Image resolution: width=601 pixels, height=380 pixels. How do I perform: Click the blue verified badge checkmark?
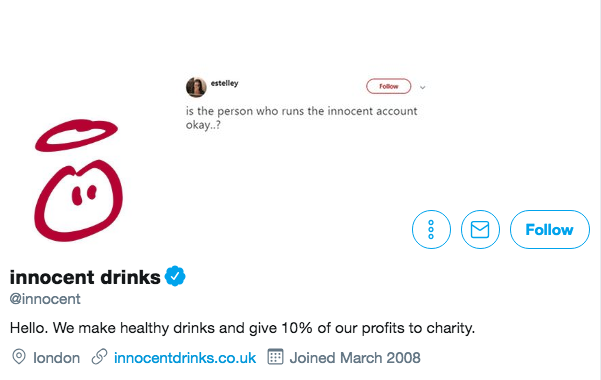click(175, 276)
